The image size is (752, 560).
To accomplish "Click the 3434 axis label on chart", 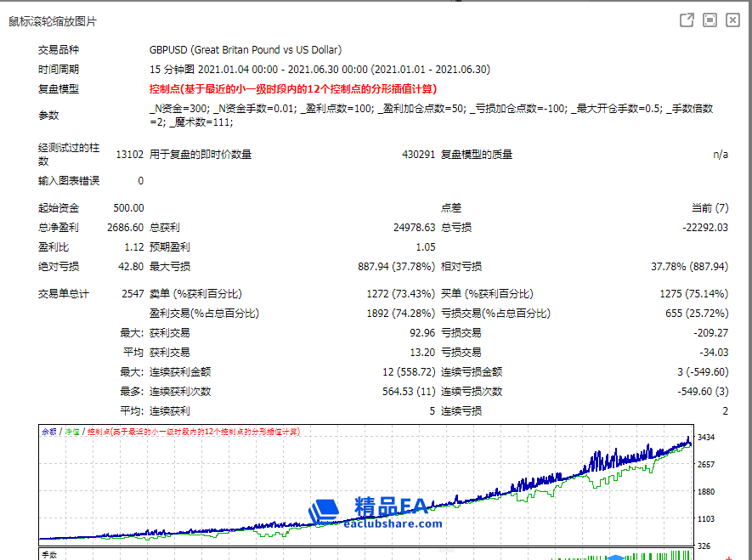I will (x=708, y=437).
